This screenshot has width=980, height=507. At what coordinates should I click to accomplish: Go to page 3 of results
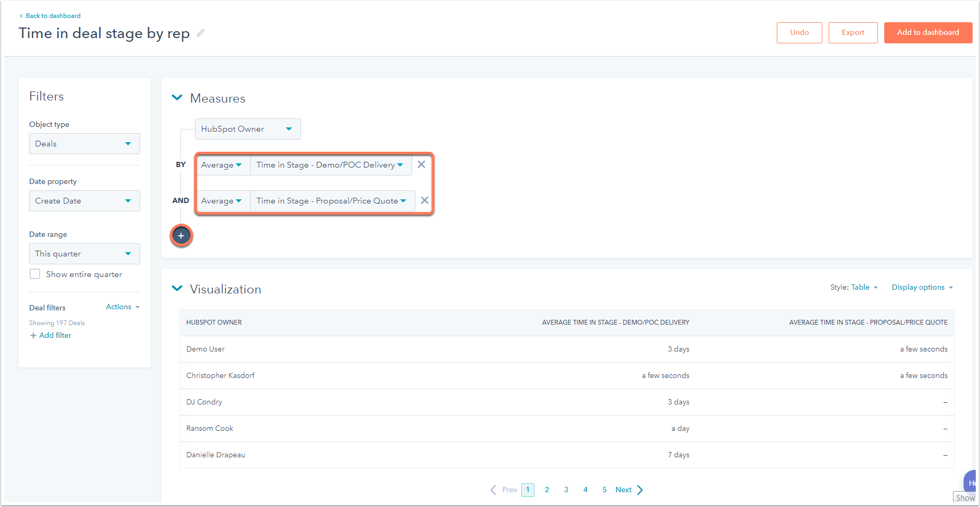[566, 490]
